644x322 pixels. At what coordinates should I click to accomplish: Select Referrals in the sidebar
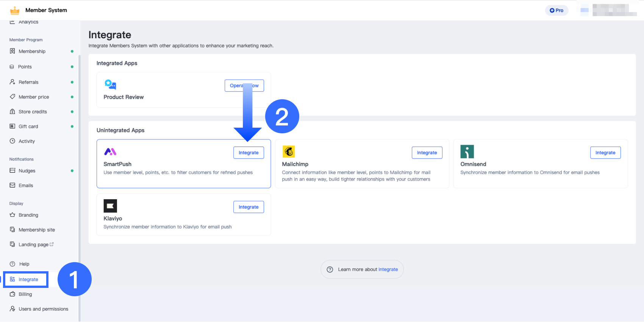(28, 82)
